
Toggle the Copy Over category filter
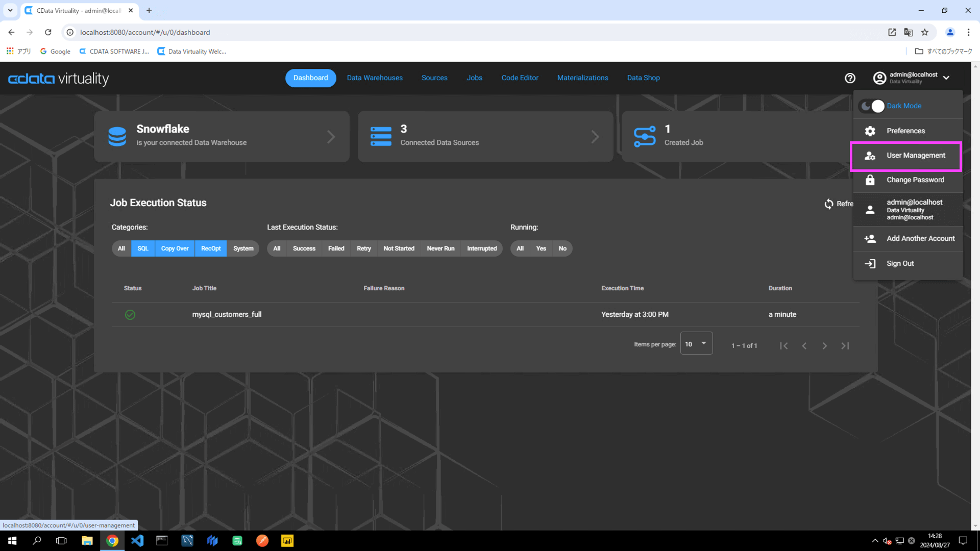click(x=175, y=248)
